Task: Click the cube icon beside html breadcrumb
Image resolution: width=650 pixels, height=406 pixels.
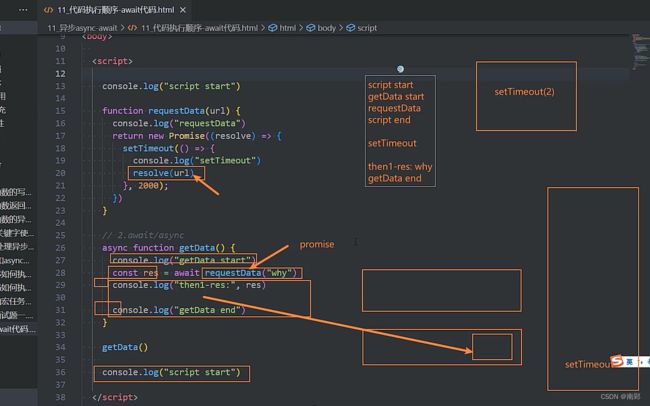Action: point(273,28)
